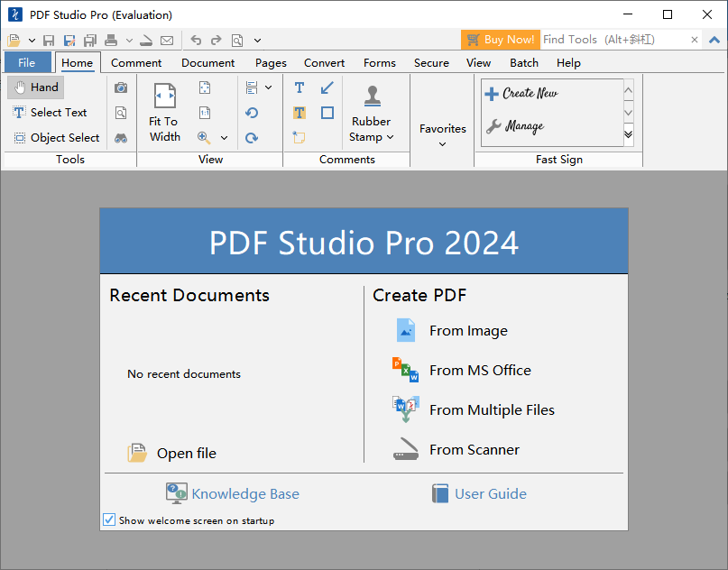Click the Find Tools search field
728x570 pixels.
coord(614,40)
